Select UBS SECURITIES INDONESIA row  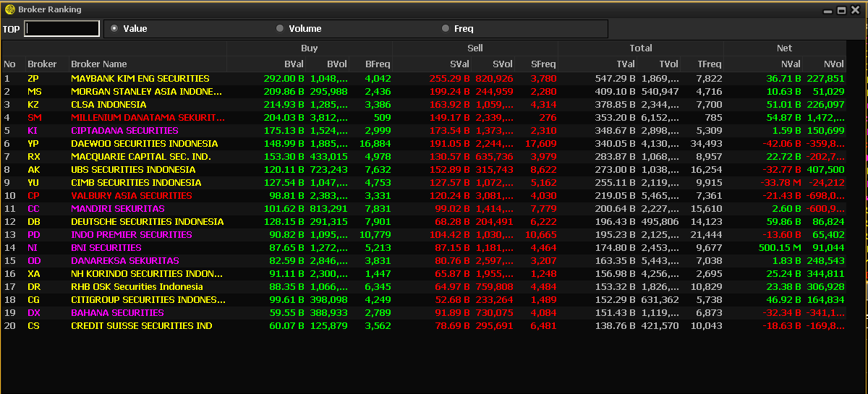424,169
